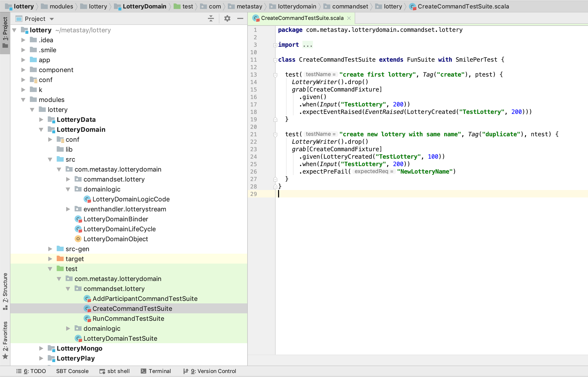
Task: Hide the Project tool window with minus icon
Action: [x=240, y=19]
